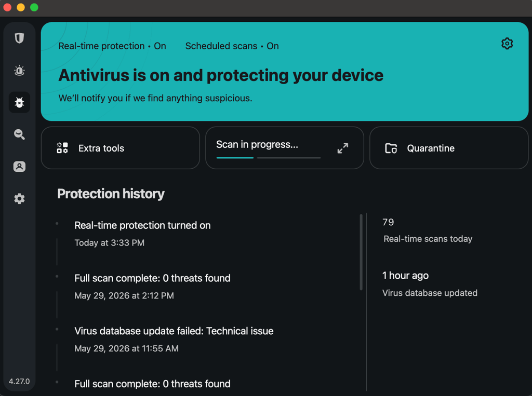The width and height of the screenshot is (532, 396).
Task: Click 'Real-time scans today' label
Action: tap(428, 239)
